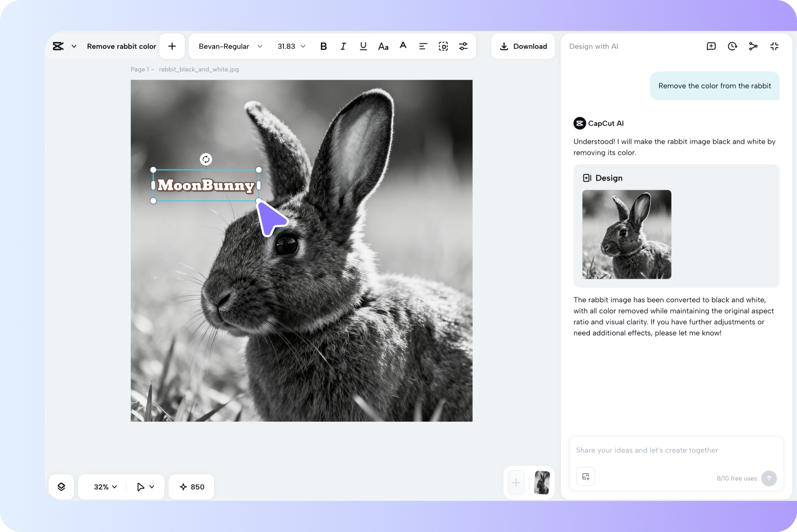Click the Download button
This screenshot has width=797, height=532.
coord(523,47)
